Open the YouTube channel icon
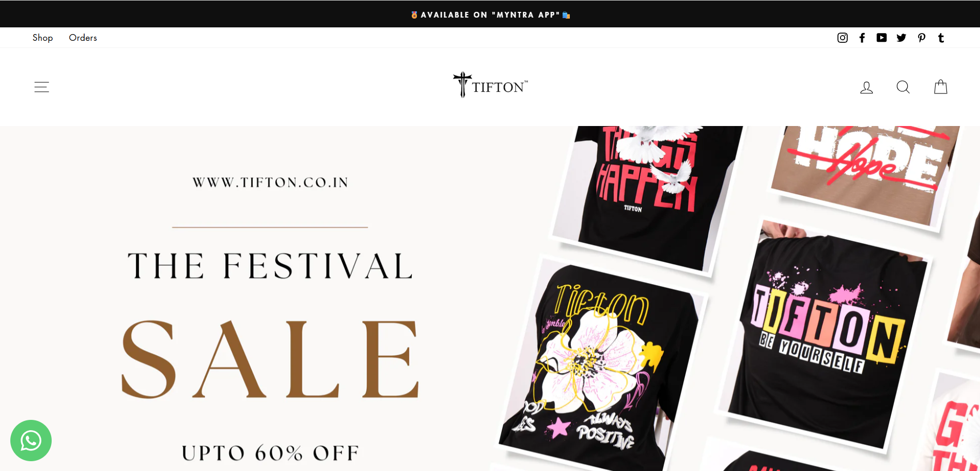Image resolution: width=980 pixels, height=471 pixels. tap(881, 38)
